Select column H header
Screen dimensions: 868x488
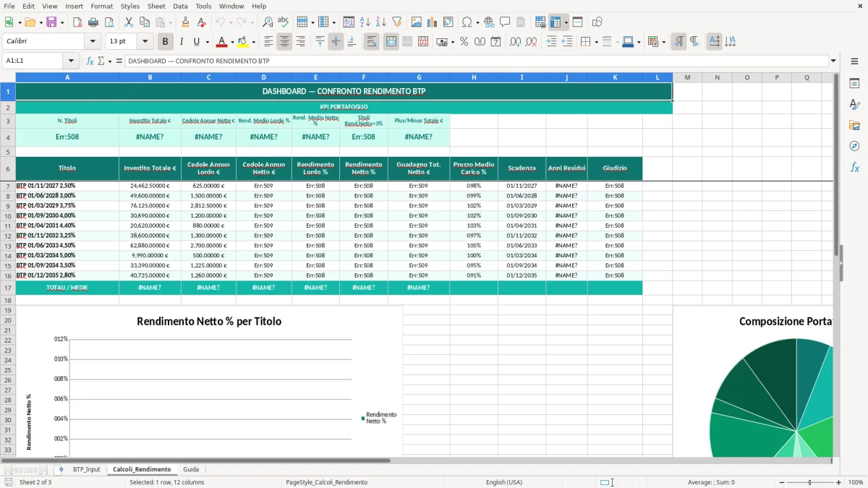click(474, 77)
